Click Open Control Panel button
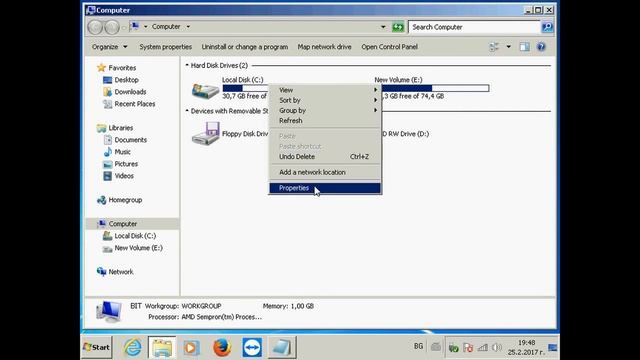 point(389,47)
